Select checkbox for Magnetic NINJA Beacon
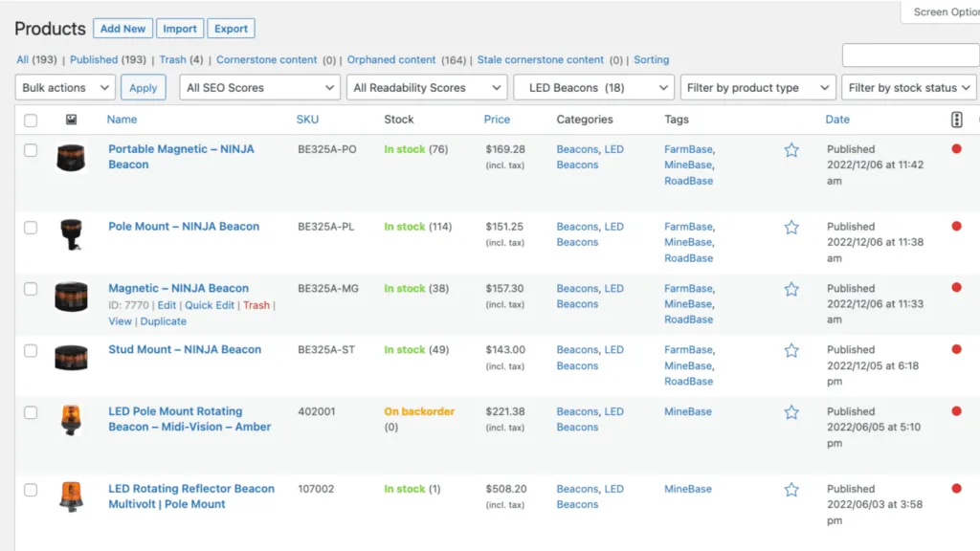 [31, 289]
